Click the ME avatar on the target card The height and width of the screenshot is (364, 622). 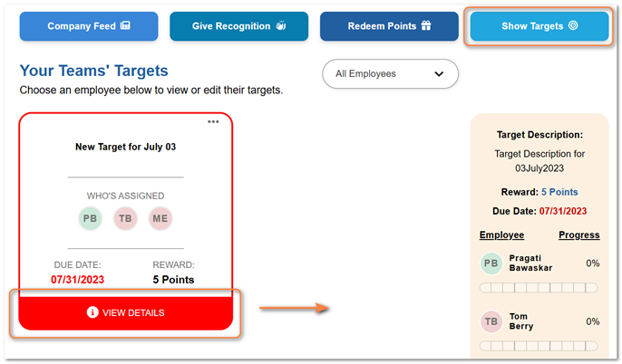(x=160, y=218)
